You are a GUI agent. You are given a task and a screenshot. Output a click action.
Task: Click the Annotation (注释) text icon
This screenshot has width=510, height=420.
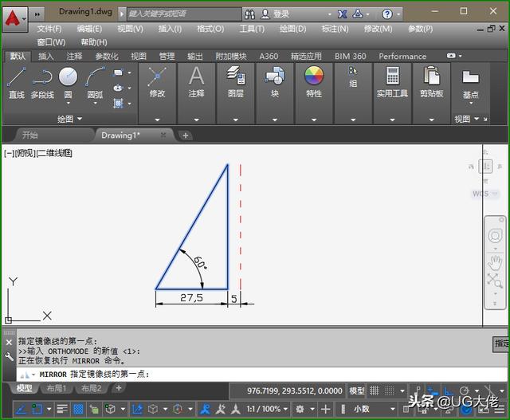click(196, 78)
